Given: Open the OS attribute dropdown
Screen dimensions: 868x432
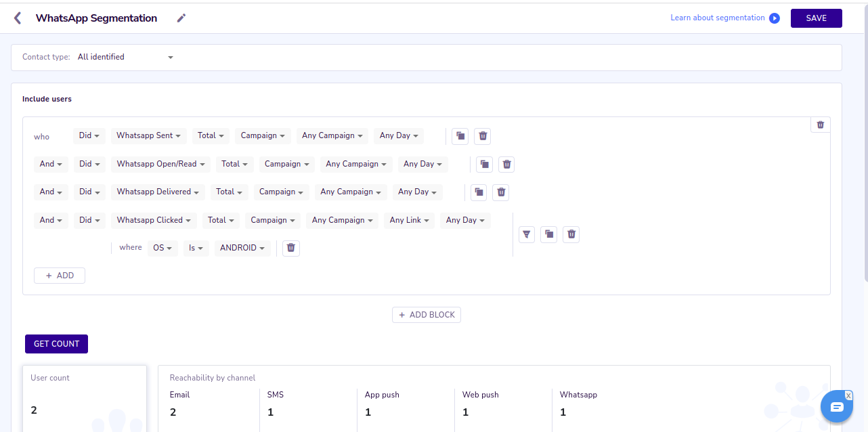Looking at the screenshot, I should pyautogui.click(x=162, y=249).
